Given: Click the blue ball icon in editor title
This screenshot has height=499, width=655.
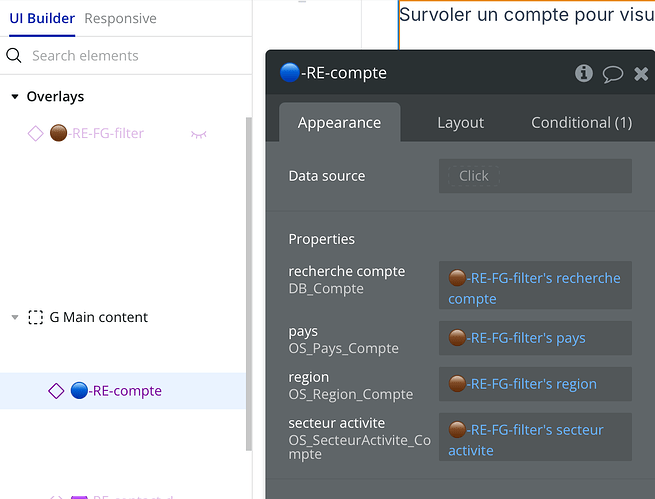Looking at the screenshot, I should coord(289,73).
